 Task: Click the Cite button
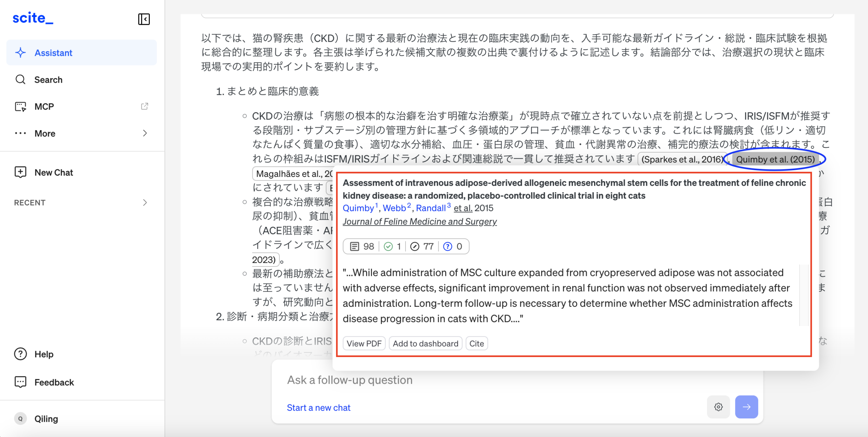pos(476,343)
